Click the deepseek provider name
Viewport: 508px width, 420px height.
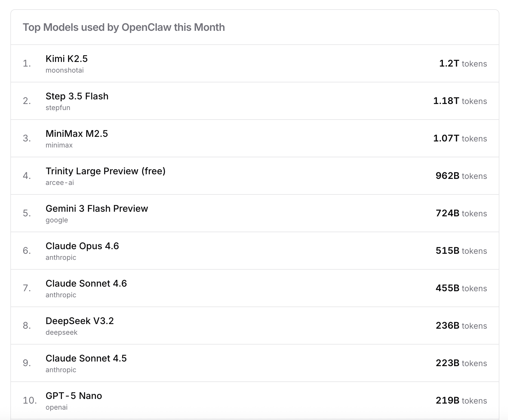(x=61, y=332)
